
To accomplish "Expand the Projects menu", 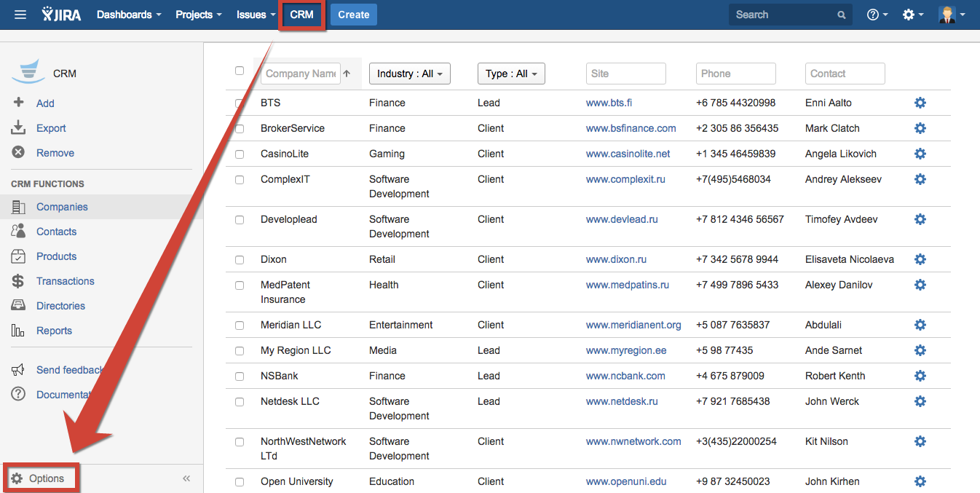I will [x=198, y=15].
